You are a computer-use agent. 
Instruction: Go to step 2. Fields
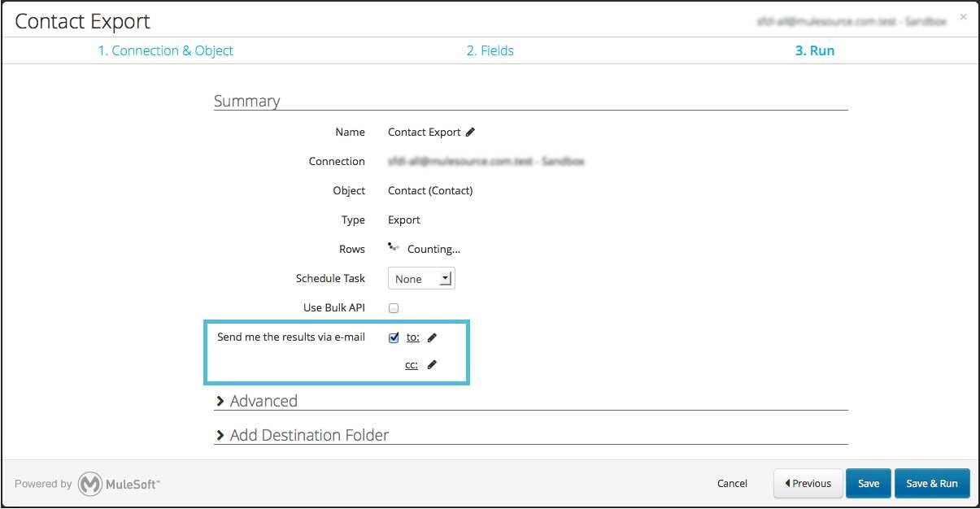pyautogui.click(x=490, y=50)
